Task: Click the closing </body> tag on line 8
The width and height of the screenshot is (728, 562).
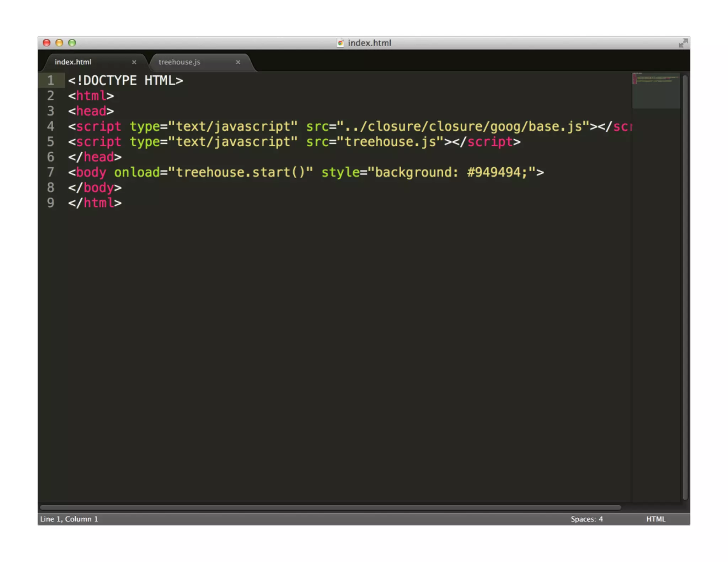Action: click(95, 188)
